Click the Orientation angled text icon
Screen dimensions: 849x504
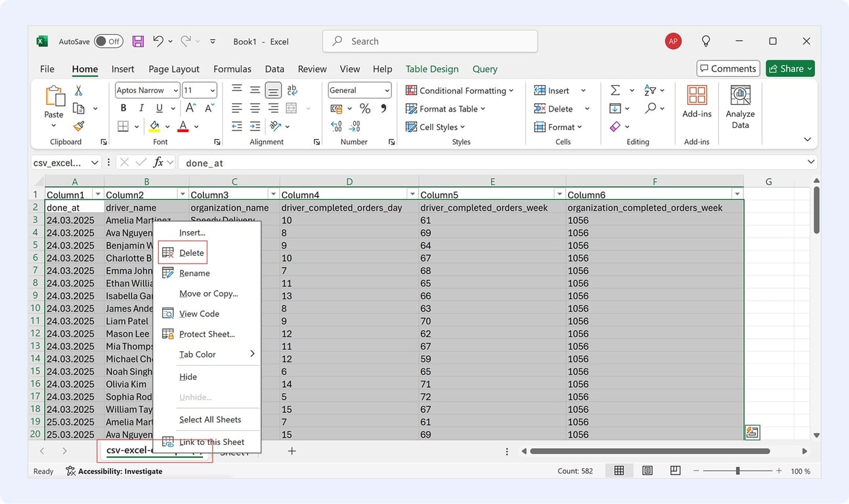point(275,126)
